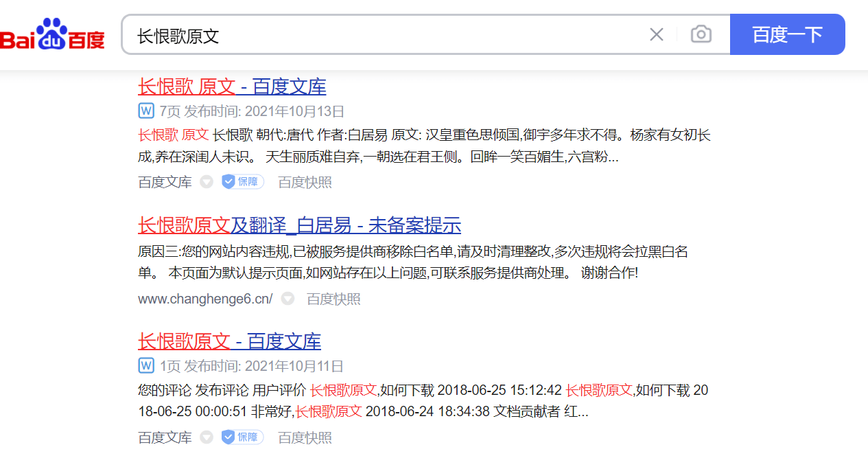Viewport: 868px width, 456px height.
Task: Click 百度文库 source under first result
Action: [x=165, y=182]
